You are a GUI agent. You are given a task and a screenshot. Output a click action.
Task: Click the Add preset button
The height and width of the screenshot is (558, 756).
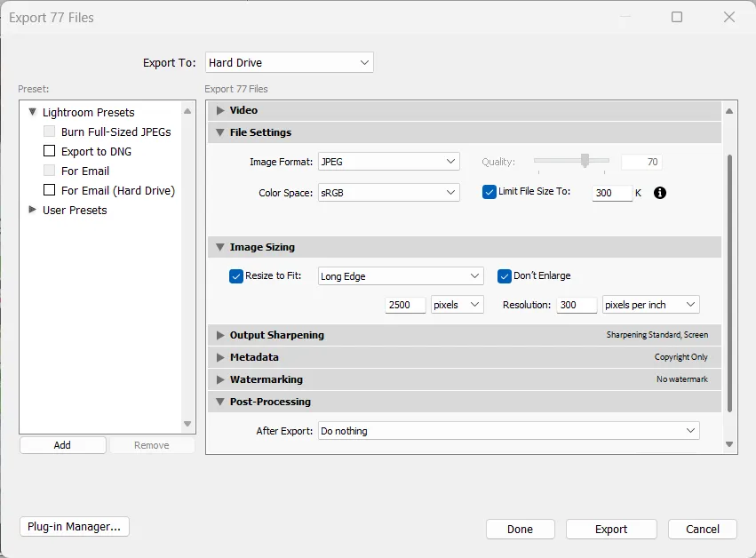63,445
